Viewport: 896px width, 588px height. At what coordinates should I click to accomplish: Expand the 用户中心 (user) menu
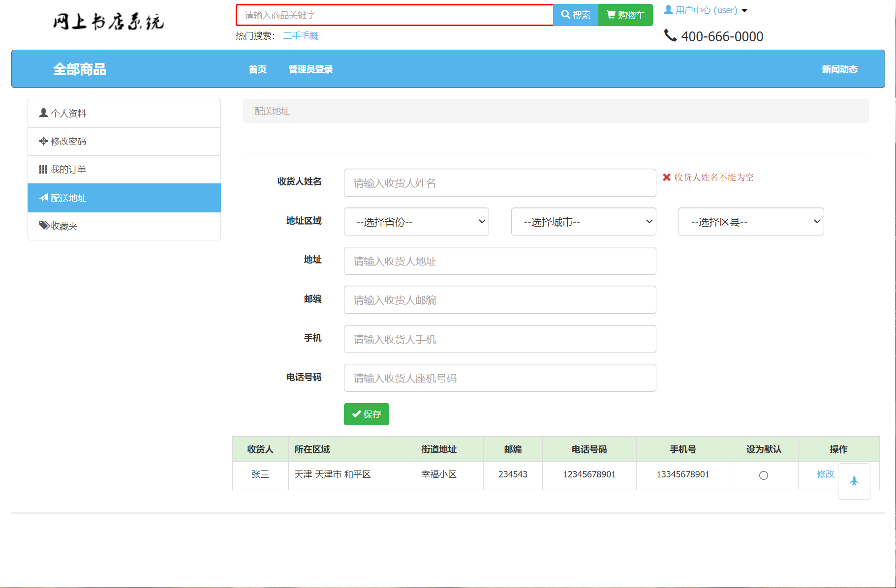click(x=706, y=10)
